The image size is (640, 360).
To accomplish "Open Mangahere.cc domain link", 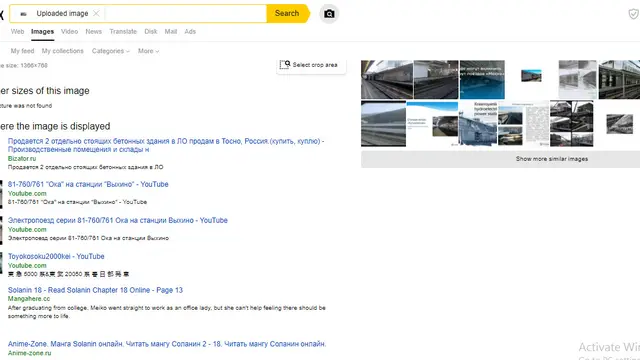I will pyautogui.click(x=29, y=299).
